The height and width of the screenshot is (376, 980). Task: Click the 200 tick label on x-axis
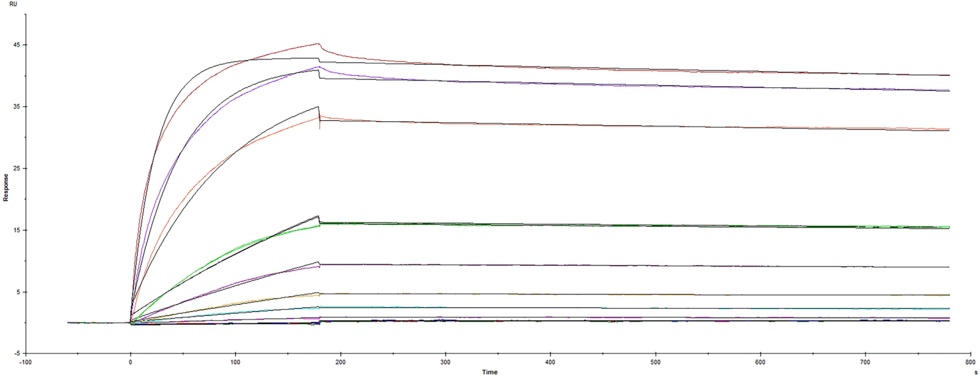341,362
